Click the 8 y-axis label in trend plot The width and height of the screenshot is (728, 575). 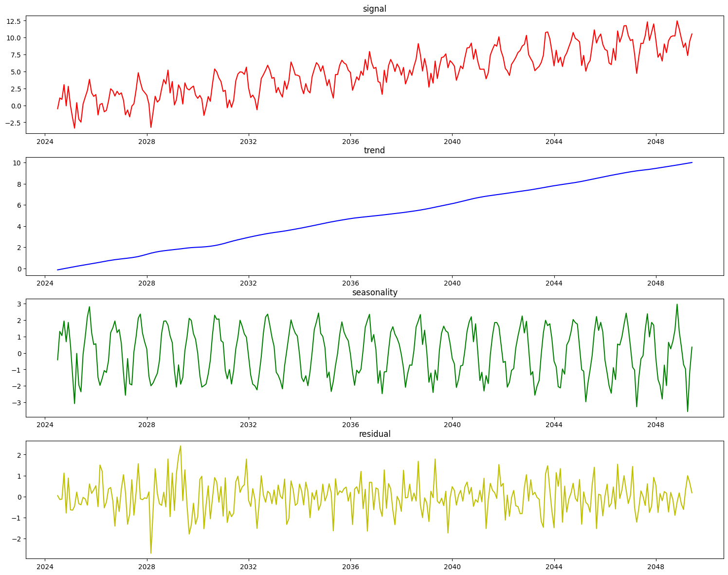(x=18, y=184)
